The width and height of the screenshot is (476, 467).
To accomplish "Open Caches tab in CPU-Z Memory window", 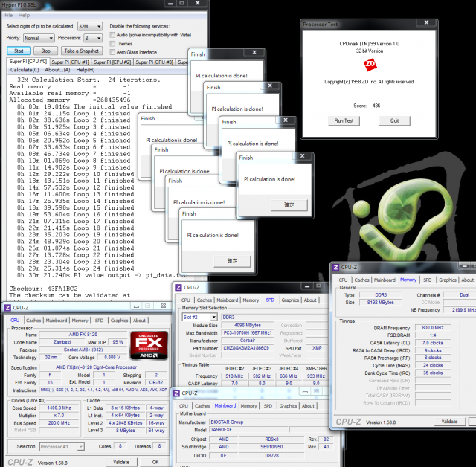I will click(362, 280).
